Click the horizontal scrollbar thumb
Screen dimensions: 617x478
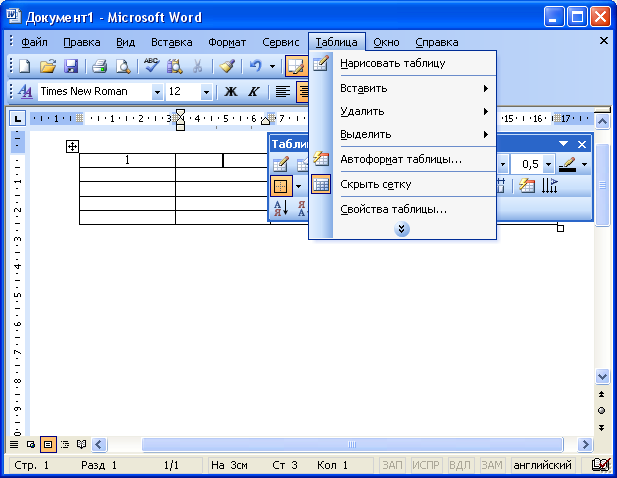(352, 445)
